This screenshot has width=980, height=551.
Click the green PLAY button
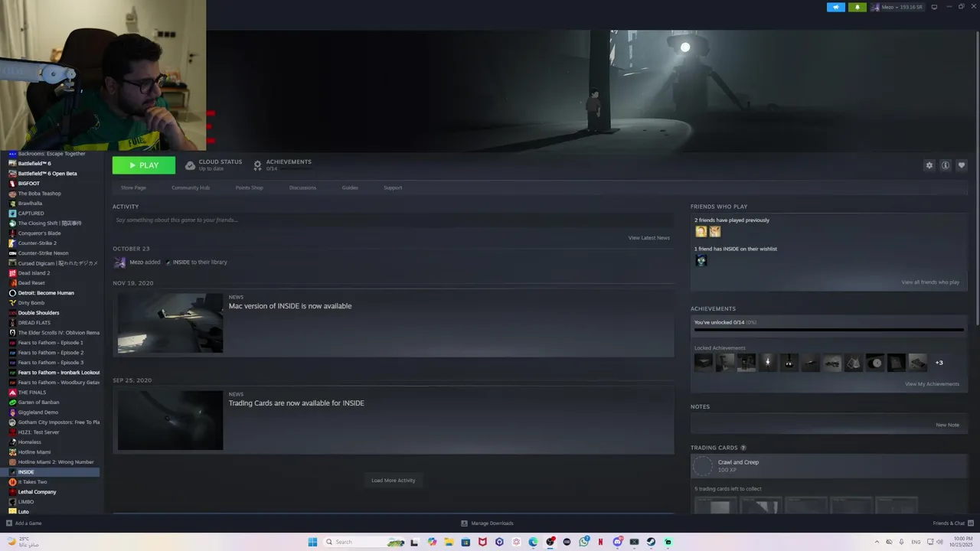tap(144, 165)
